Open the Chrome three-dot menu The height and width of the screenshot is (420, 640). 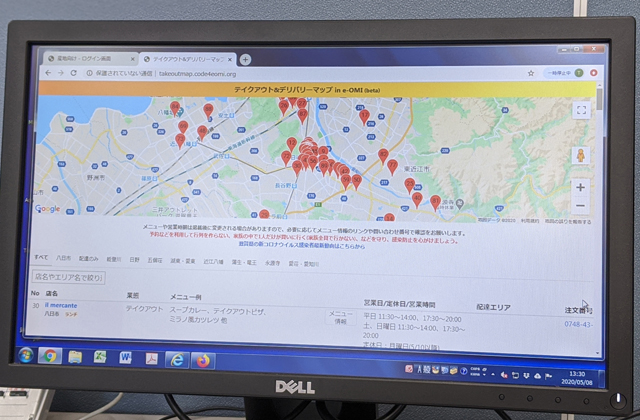pos(592,73)
